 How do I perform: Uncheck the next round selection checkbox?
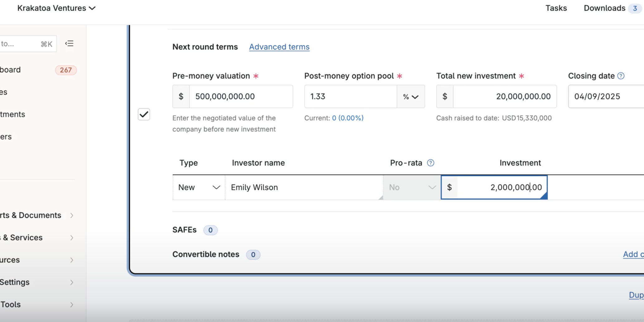coord(144,114)
